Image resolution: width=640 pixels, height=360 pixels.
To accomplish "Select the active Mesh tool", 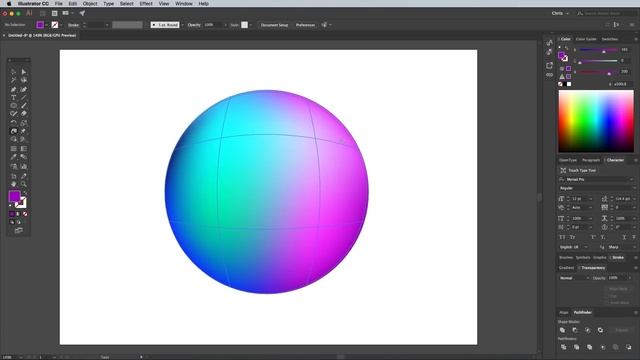I will [x=13, y=131].
